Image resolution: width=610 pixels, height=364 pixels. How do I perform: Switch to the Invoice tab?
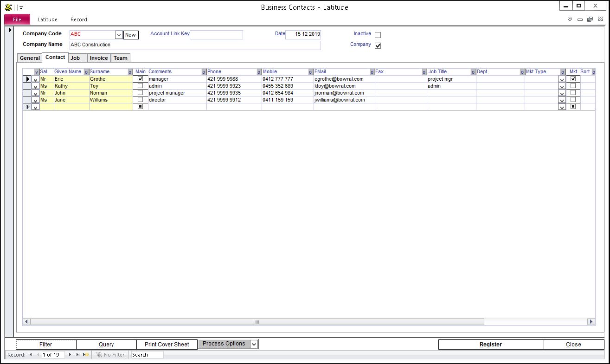point(99,58)
